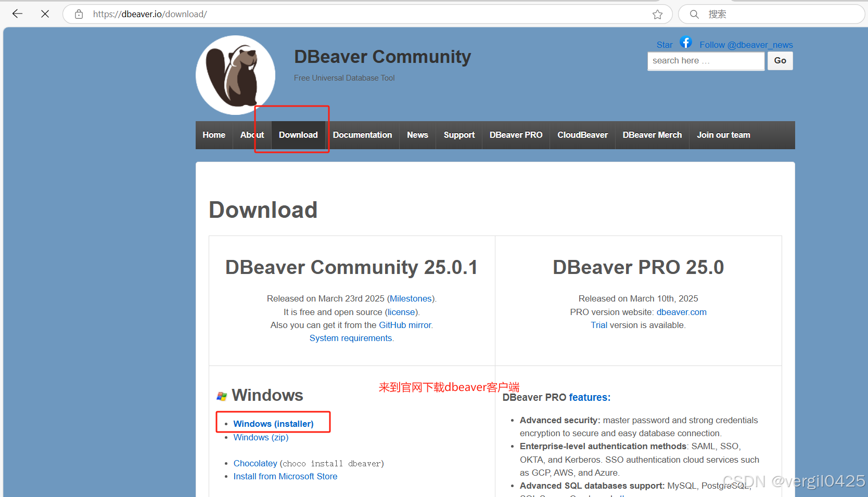Follow @dbeaver_news link

[746, 45]
